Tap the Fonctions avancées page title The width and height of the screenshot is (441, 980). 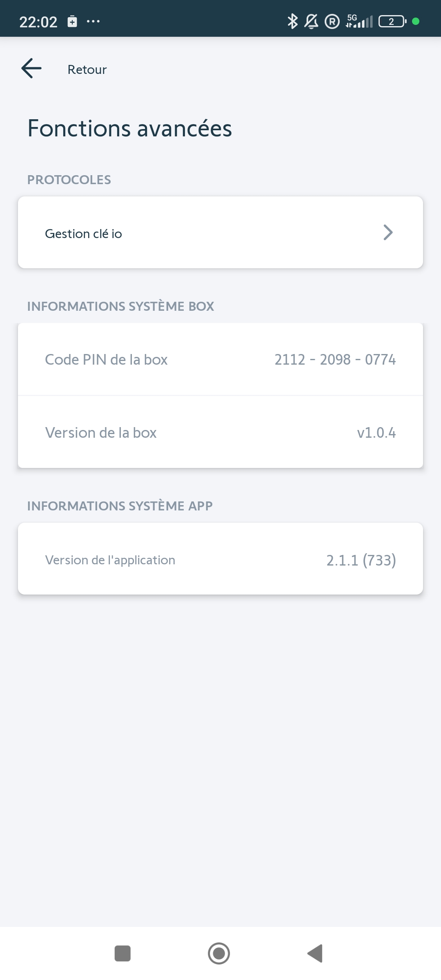[x=129, y=128]
